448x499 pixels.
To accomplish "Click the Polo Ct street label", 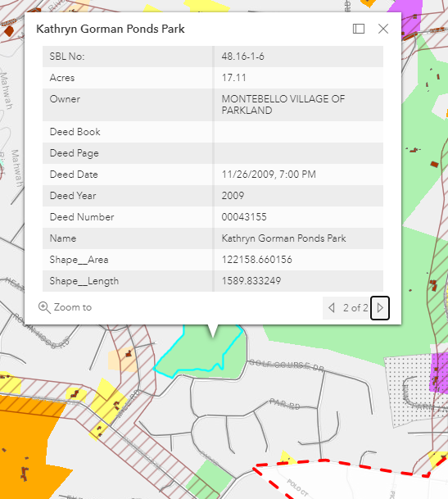I will (x=297, y=488).
